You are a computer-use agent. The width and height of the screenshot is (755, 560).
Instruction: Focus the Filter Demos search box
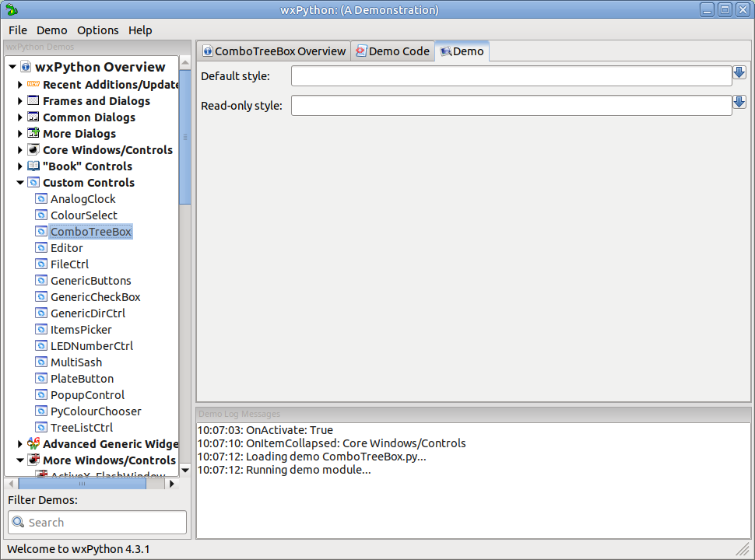point(97,522)
